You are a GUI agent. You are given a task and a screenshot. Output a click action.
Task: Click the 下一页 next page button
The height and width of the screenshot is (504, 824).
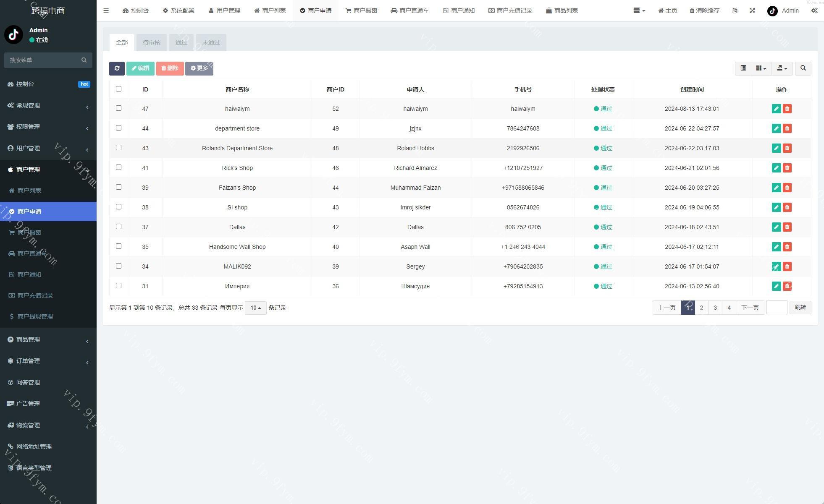click(750, 308)
